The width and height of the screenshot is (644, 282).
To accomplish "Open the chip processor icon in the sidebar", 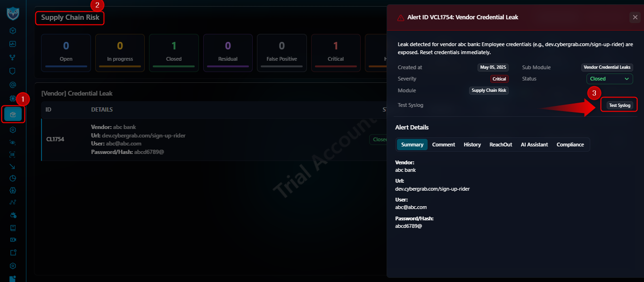I will click(x=13, y=98).
